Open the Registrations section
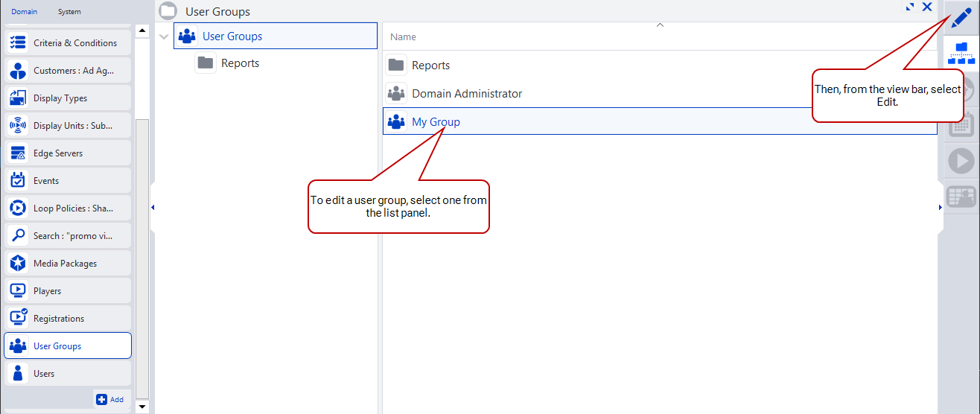 pos(68,319)
